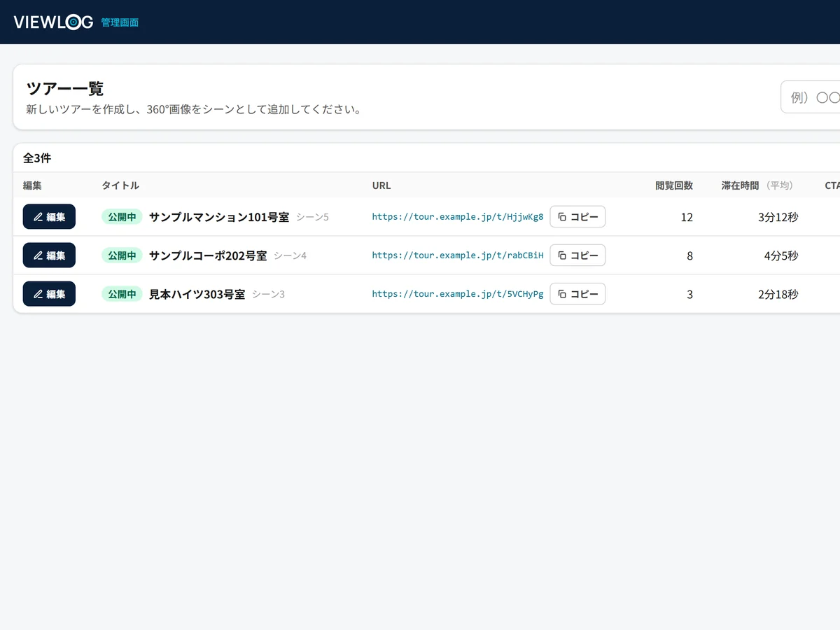Click the URL column header
Screen dimensions: 840x630
coord(381,185)
